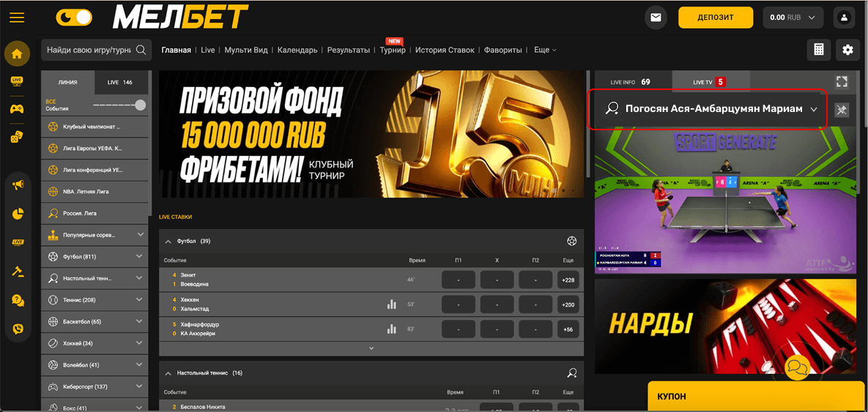This screenshot has height=412, width=868.
Task: Open the Результаты menu item
Action: click(x=348, y=50)
